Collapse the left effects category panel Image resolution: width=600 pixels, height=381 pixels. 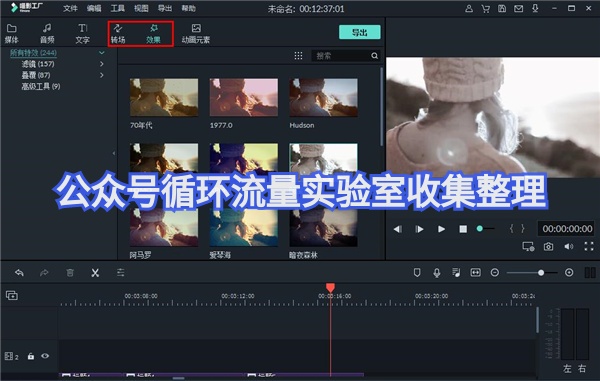[x=114, y=153]
